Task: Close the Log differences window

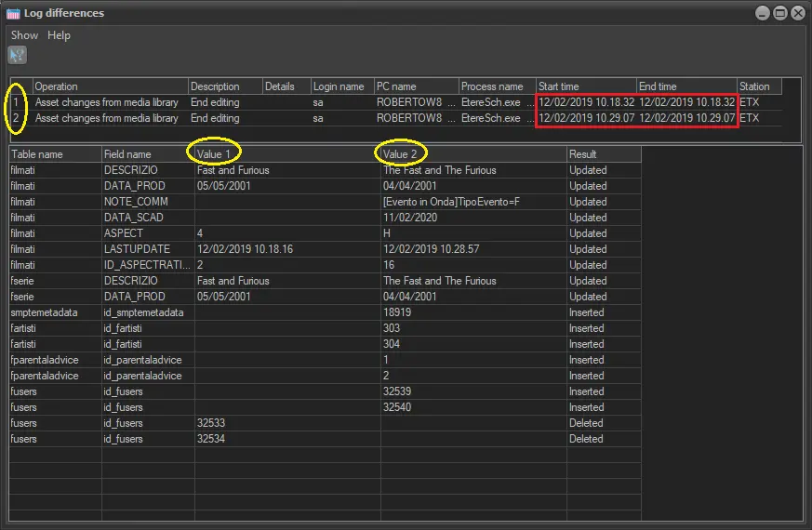Action: (797, 13)
